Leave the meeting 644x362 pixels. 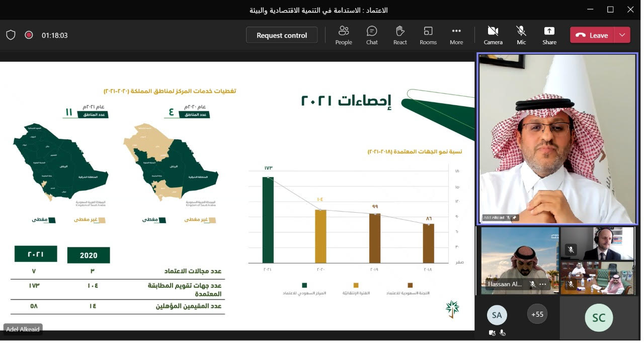[592, 35]
